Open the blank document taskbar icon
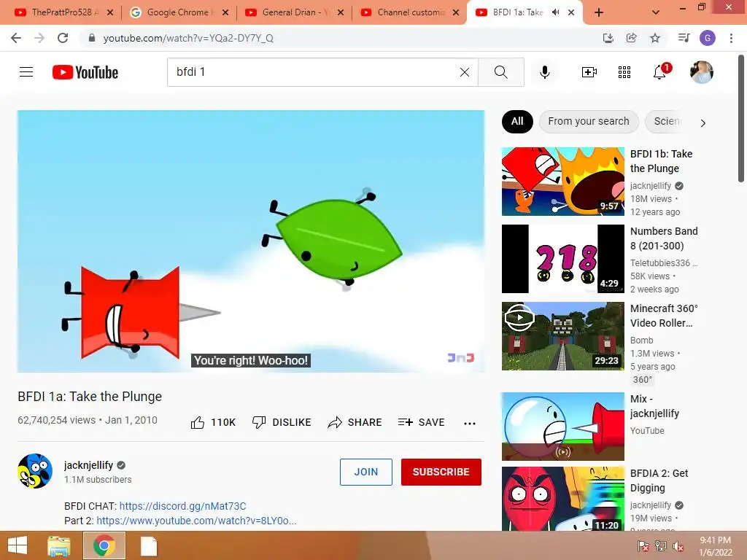747x560 pixels. click(149, 546)
